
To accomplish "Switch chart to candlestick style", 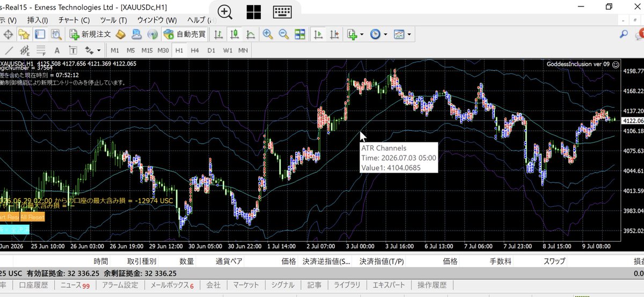I will tap(234, 34).
